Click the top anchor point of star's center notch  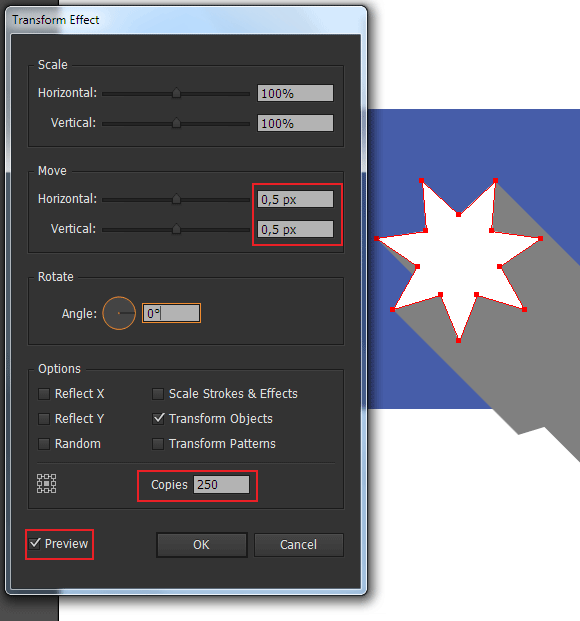point(458,215)
